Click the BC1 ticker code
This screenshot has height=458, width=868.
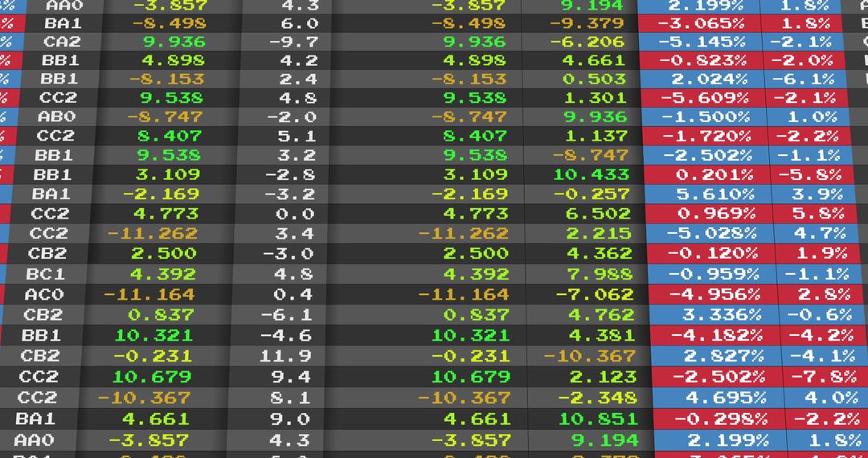(x=45, y=274)
